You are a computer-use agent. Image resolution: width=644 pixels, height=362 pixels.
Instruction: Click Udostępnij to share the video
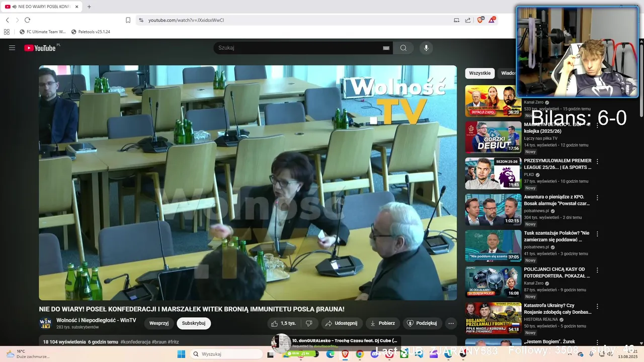342,323
